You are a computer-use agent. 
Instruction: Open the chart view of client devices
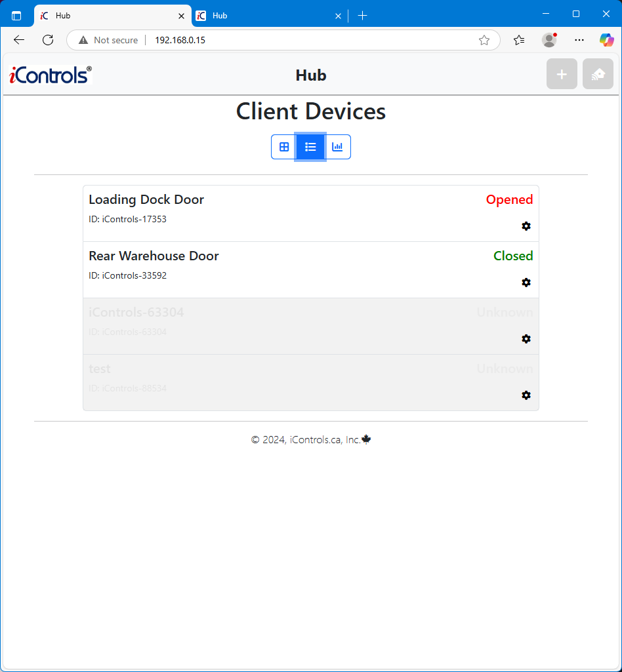337,147
